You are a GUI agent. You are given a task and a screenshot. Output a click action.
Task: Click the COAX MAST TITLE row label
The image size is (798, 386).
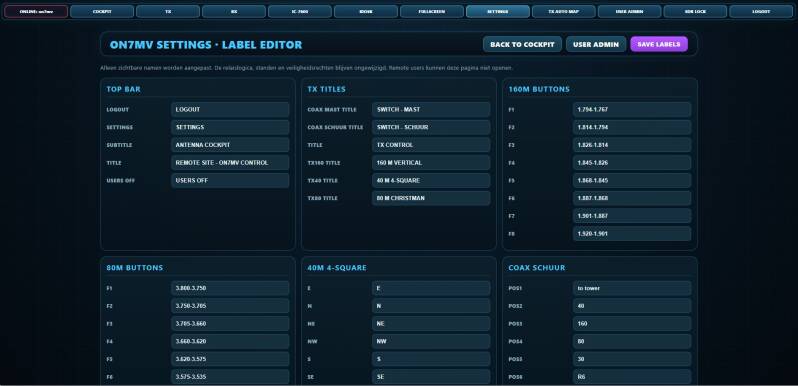(x=332, y=109)
